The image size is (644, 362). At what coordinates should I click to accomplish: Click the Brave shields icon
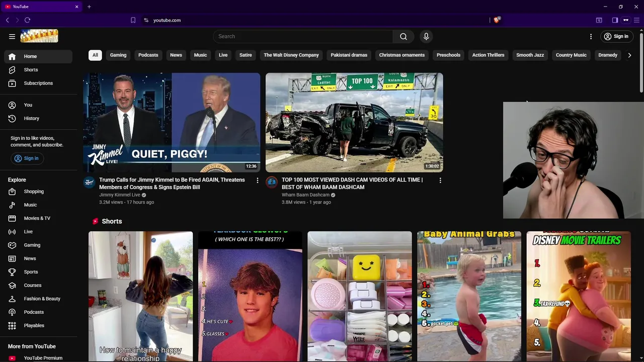[x=497, y=20]
